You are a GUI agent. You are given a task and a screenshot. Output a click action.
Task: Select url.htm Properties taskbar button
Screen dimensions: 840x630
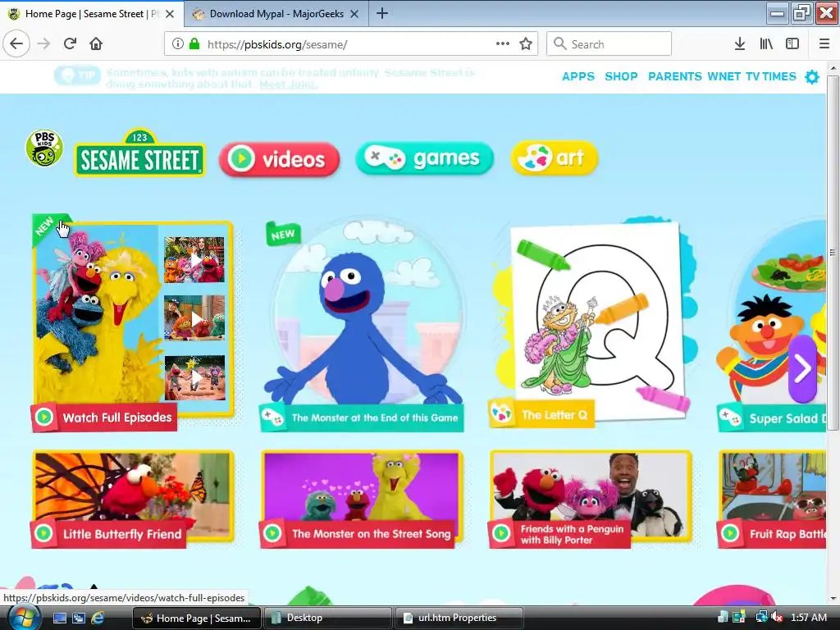[x=459, y=618]
